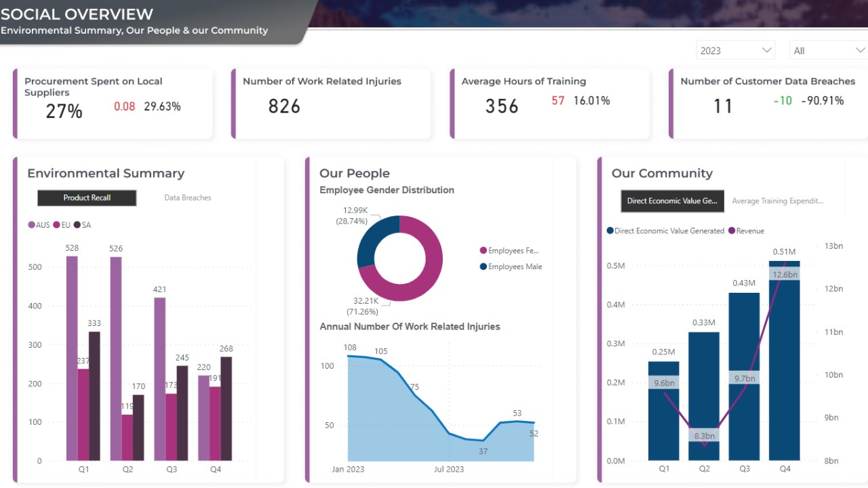Select the Product Recall tab

pyautogui.click(x=87, y=198)
